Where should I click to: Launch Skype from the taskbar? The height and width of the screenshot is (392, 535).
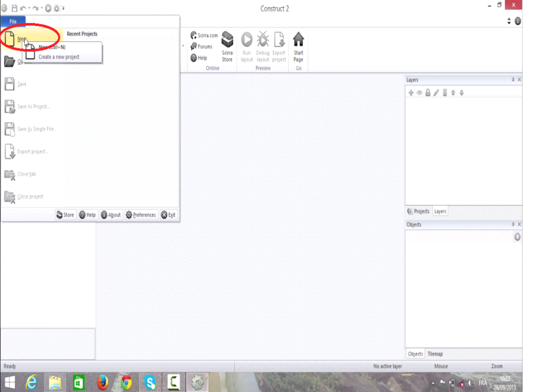pyautogui.click(x=150, y=382)
